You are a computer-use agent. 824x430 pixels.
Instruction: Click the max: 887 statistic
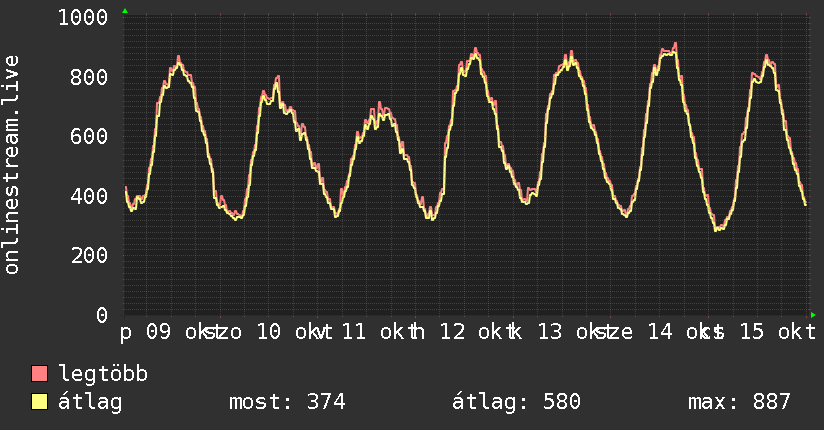click(739, 402)
